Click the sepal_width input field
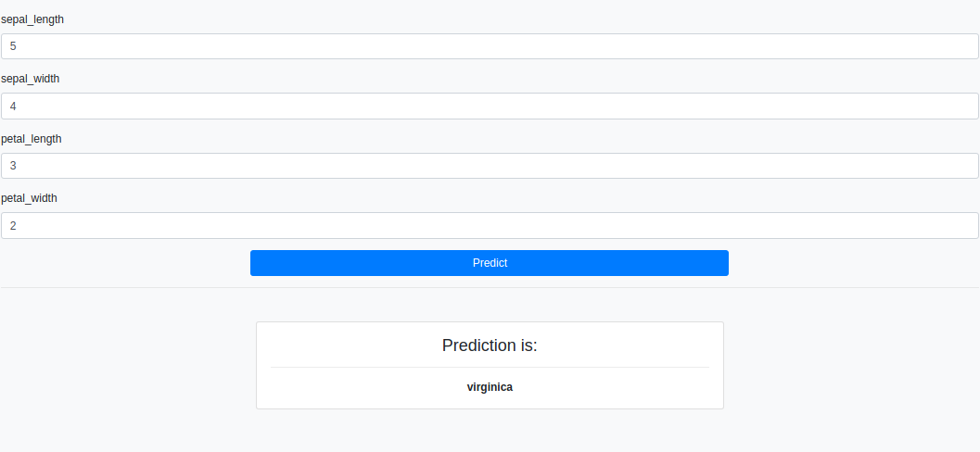This screenshot has width=980, height=452. (x=490, y=107)
